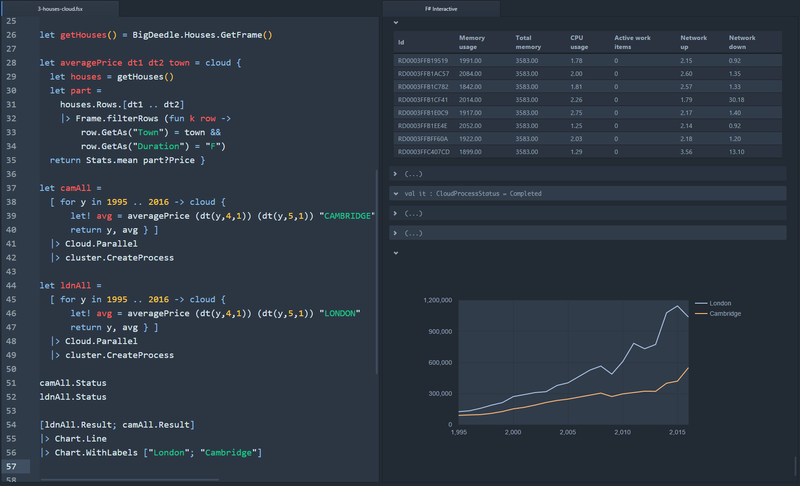Expand the first (...) block below the table
800x486 pixels.
(396, 174)
